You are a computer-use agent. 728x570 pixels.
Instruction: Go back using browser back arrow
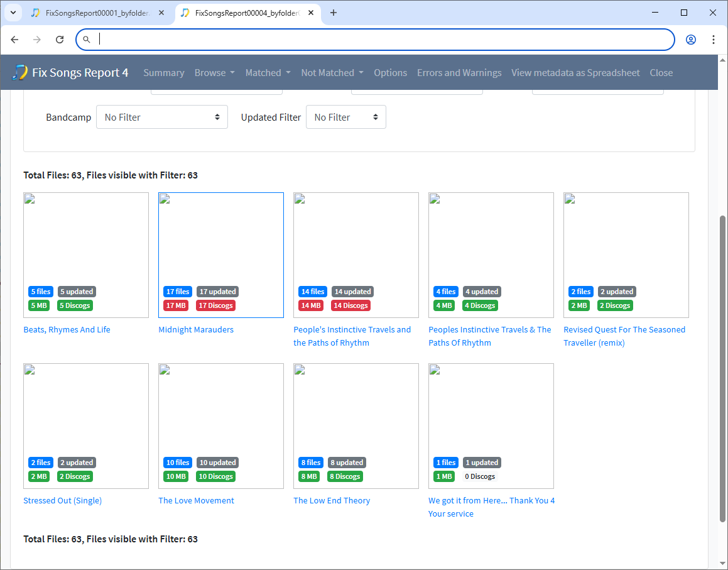pos(14,40)
